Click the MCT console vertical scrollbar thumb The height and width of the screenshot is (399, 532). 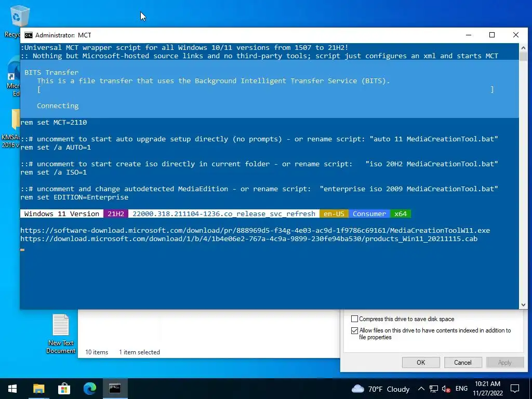(x=523, y=56)
